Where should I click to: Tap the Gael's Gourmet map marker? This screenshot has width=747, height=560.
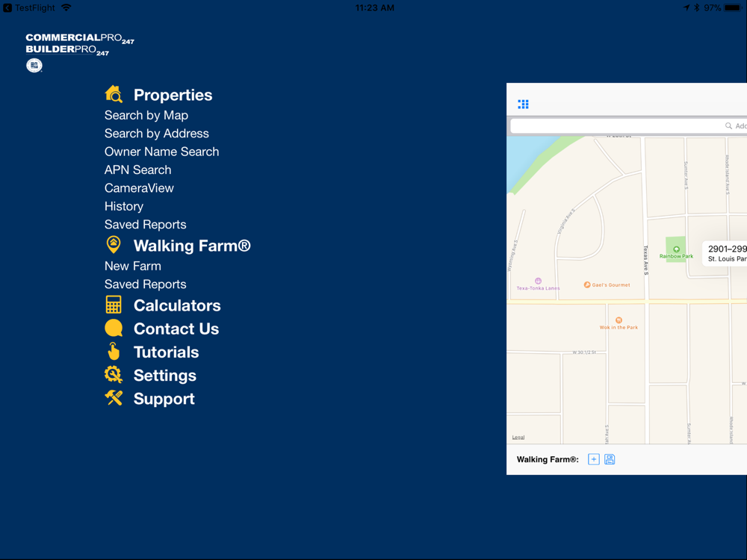coord(587,284)
